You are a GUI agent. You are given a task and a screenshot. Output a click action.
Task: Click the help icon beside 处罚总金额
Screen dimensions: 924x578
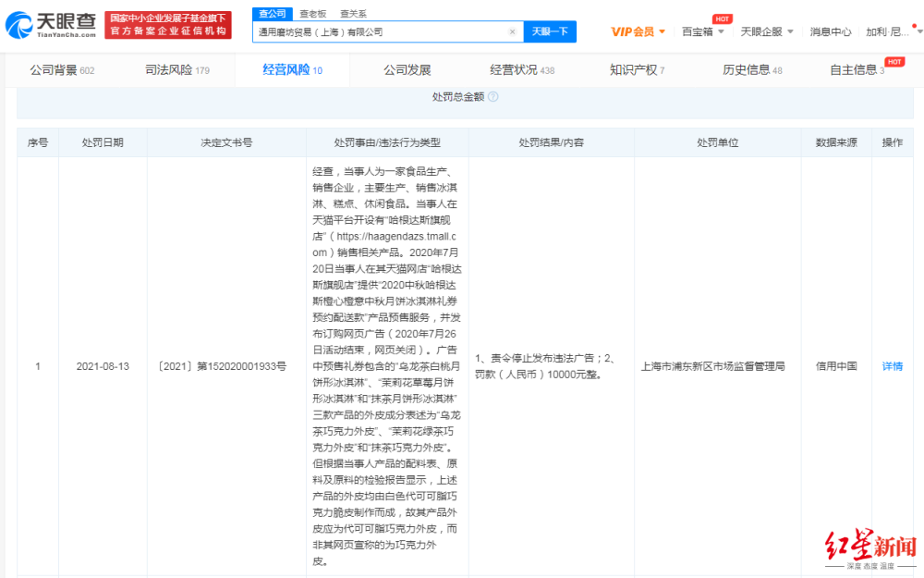click(493, 97)
